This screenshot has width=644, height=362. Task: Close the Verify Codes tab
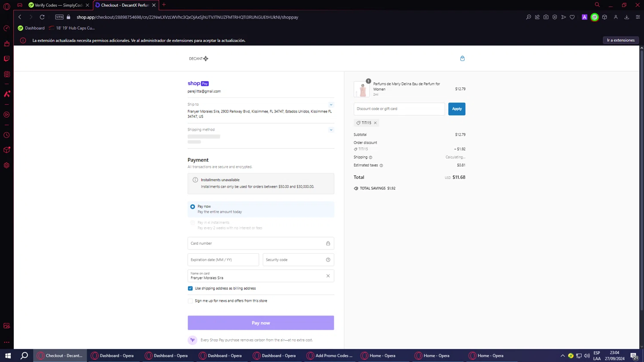pos(87,5)
